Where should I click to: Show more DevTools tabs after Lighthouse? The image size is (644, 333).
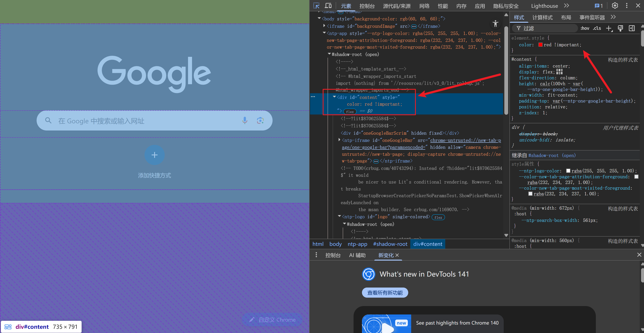(x=567, y=5)
